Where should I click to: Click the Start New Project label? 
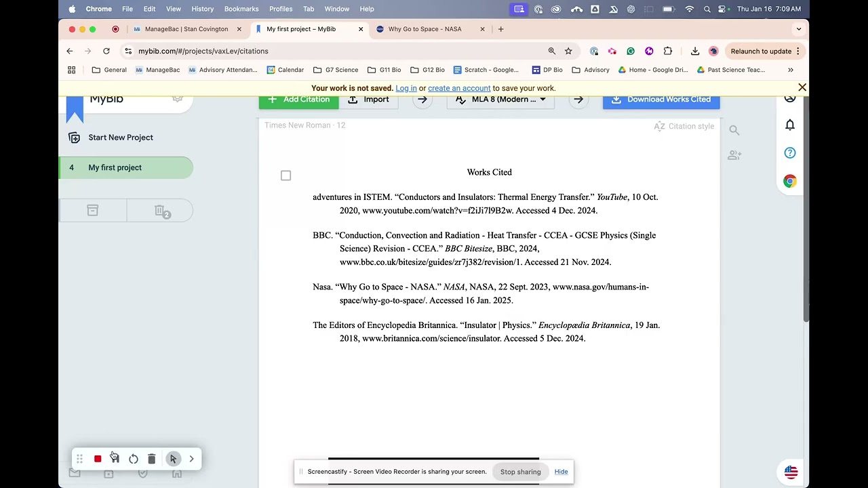121,138
